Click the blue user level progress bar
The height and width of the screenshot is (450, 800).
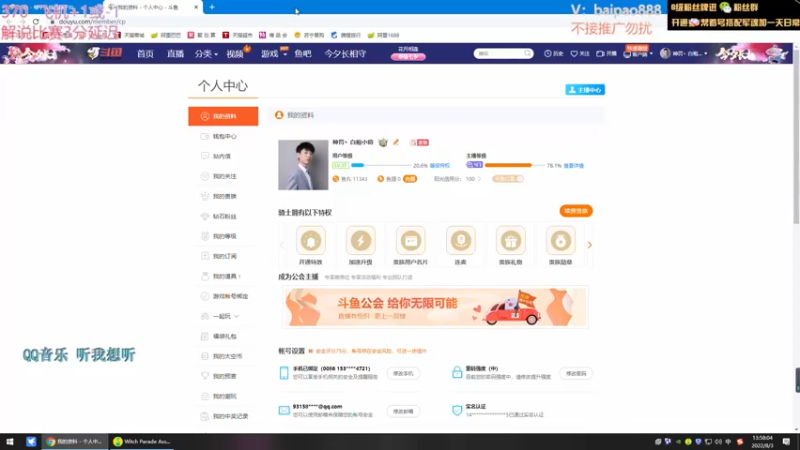coord(381,165)
